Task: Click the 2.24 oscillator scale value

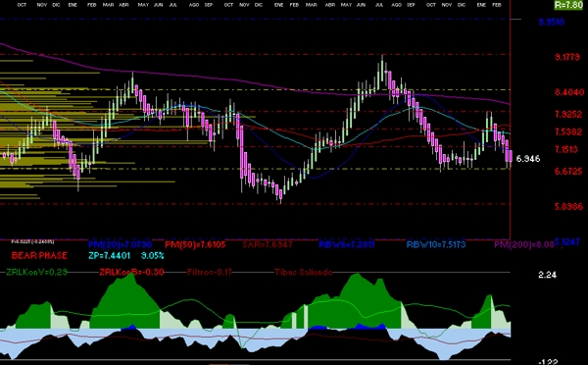Action: pyautogui.click(x=548, y=275)
